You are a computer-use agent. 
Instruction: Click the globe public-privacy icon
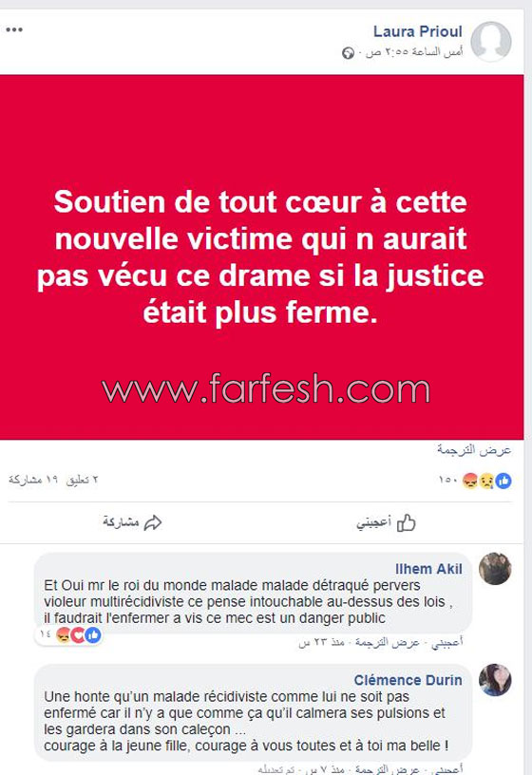[x=348, y=53]
